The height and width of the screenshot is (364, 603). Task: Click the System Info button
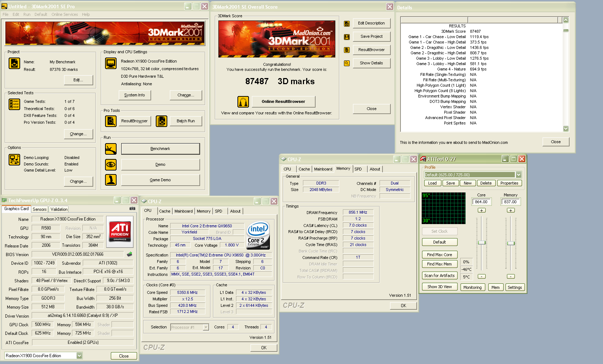tap(135, 95)
